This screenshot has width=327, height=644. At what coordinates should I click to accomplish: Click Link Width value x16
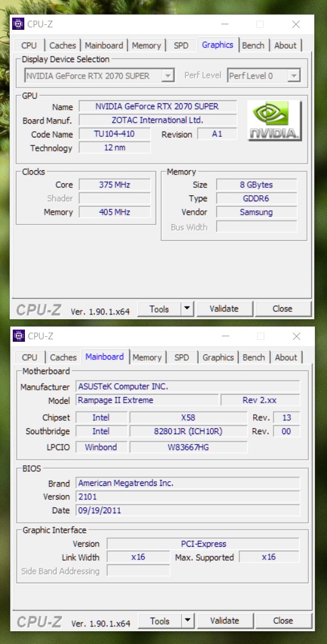(x=138, y=557)
